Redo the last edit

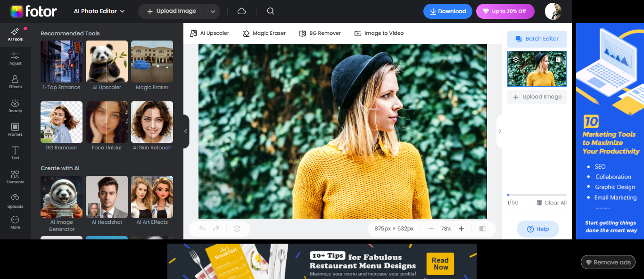pyautogui.click(x=216, y=229)
